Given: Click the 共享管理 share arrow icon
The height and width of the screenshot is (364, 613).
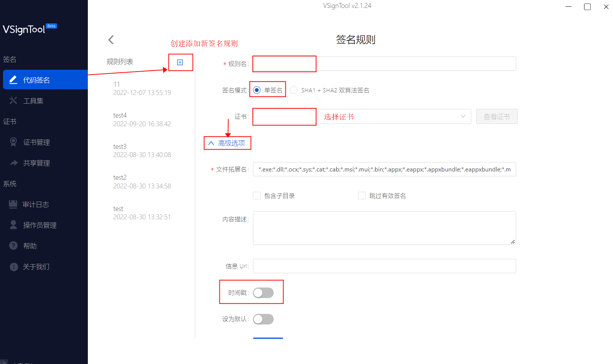Looking at the screenshot, I should 14,163.
